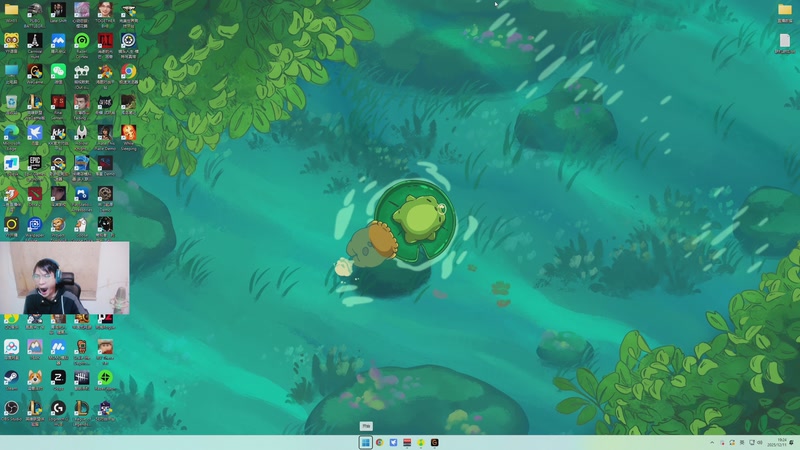
Task: Open the black cat face shortcut
Action: click(x=105, y=102)
